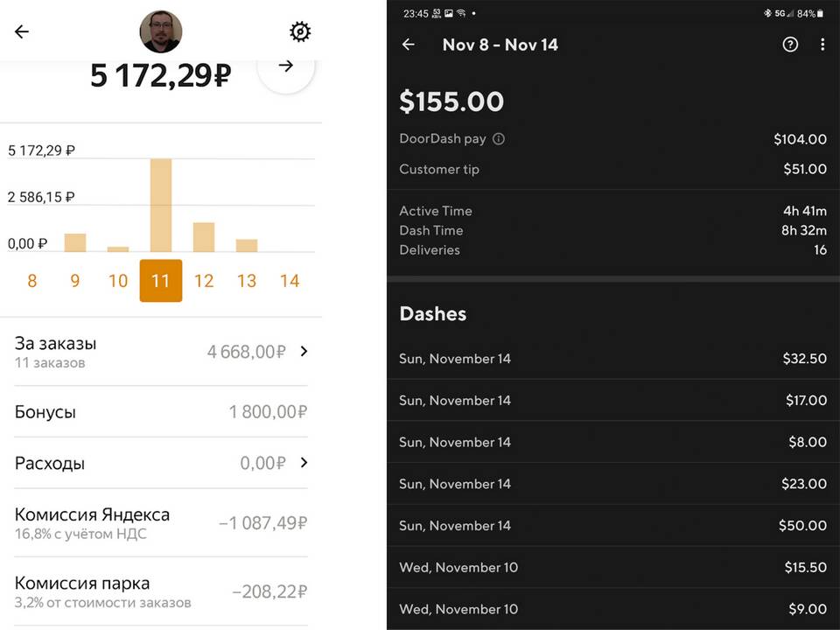
Task: Tap the chart bar for day 12
Action: click(x=204, y=237)
